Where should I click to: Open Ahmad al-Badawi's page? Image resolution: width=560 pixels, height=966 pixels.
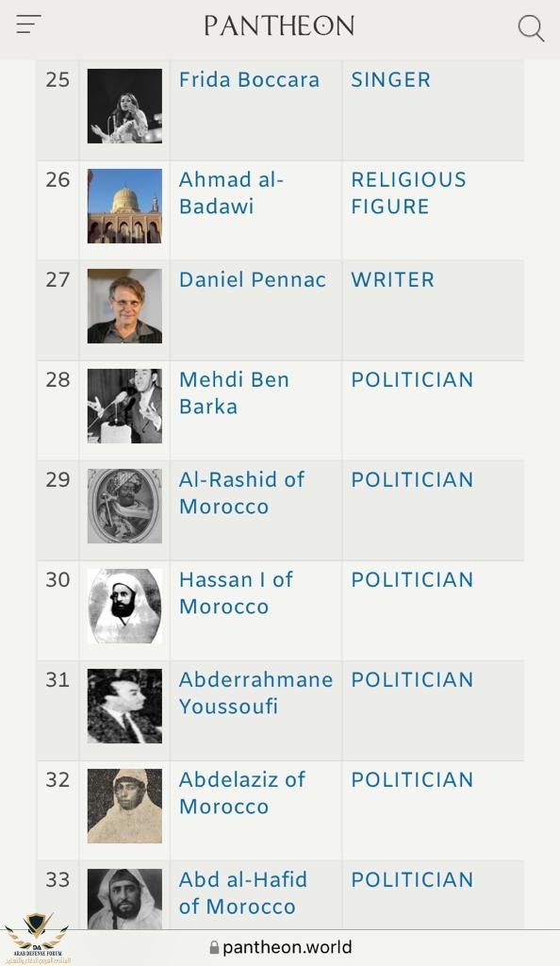(x=231, y=192)
